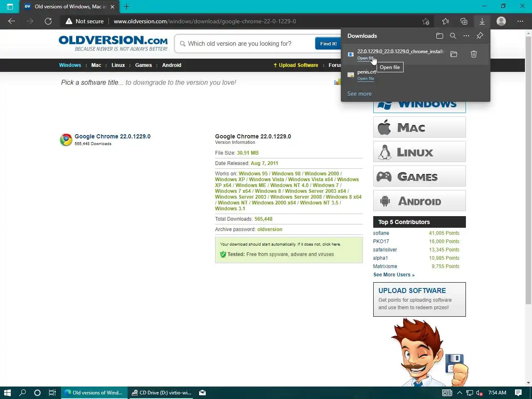Close the Old versions tab
Image resolution: width=532 pixels, height=399 pixels.
pyautogui.click(x=112, y=7)
